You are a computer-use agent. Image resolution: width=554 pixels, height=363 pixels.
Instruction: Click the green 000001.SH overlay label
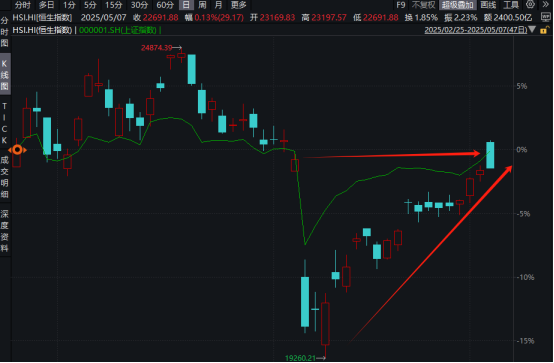(118, 30)
